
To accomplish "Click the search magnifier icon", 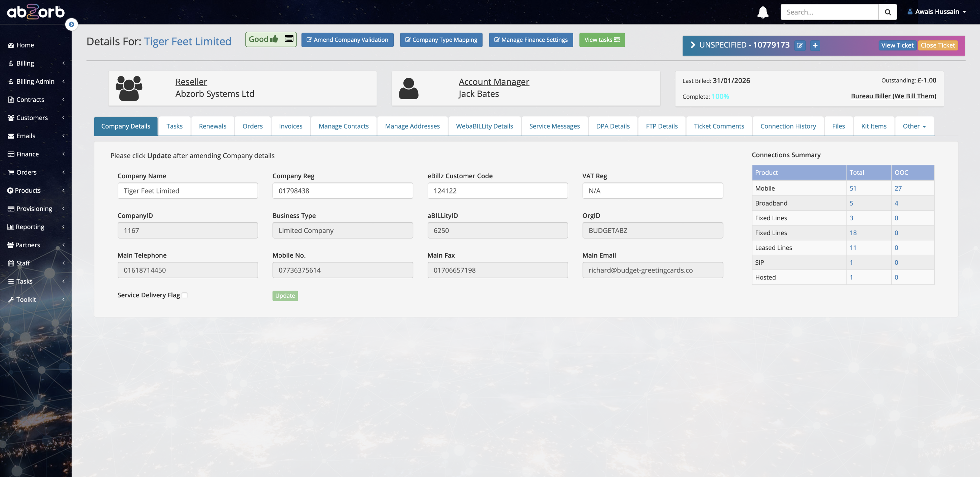I will [x=888, y=12].
